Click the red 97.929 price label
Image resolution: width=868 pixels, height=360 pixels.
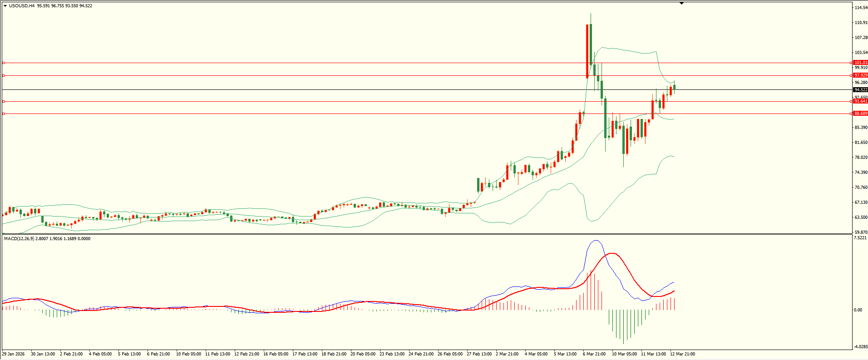[860, 75]
